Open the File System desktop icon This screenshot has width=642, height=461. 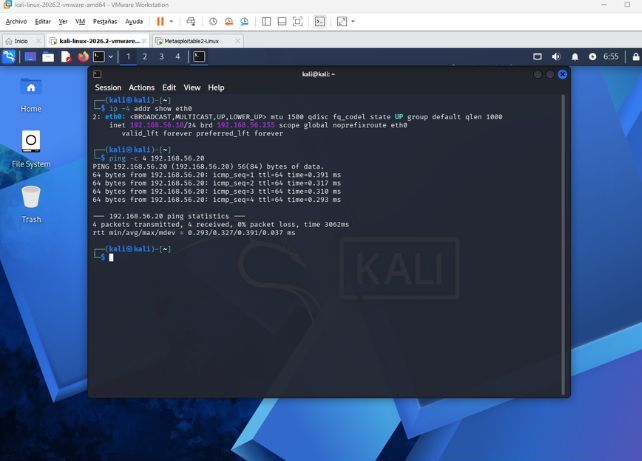[31, 149]
